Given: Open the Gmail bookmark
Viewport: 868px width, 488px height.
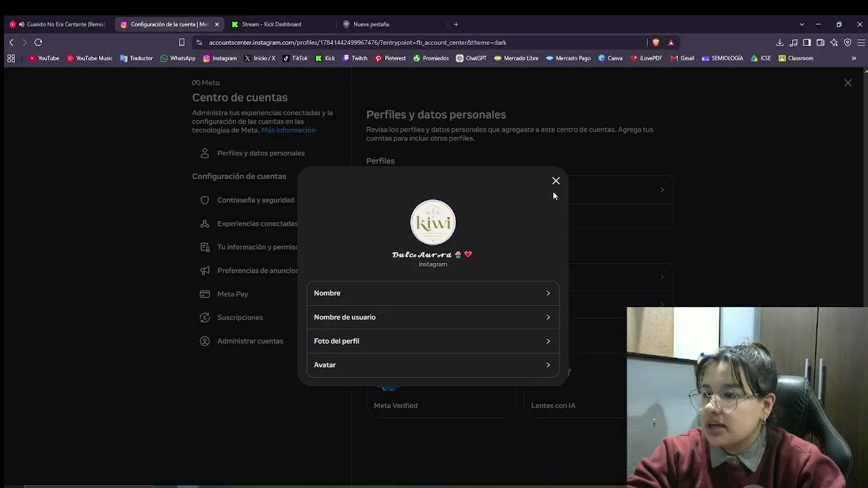Looking at the screenshot, I should click(x=682, y=58).
